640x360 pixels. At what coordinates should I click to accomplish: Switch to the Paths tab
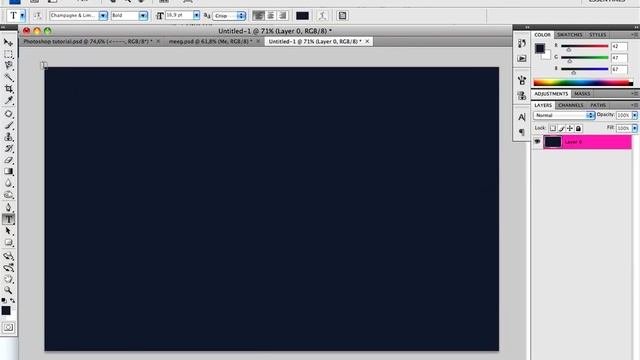point(598,105)
